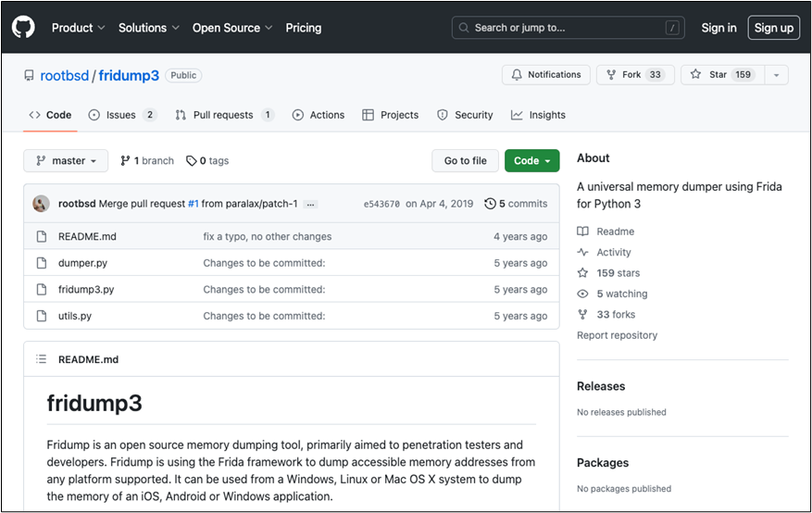Expand the Star lists dropdown arrow
This screenshot has width=812, height=513.
point(776,75)
